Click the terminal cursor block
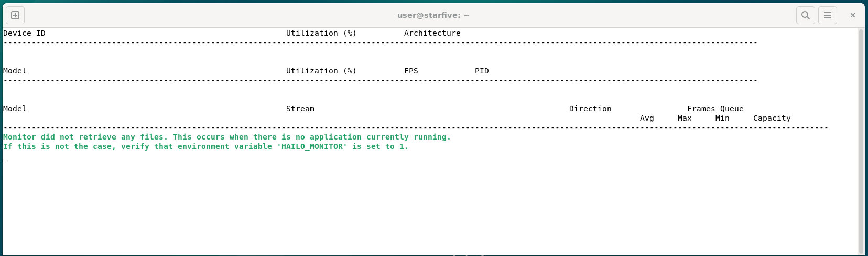868x256 pixels. point(6,156)
